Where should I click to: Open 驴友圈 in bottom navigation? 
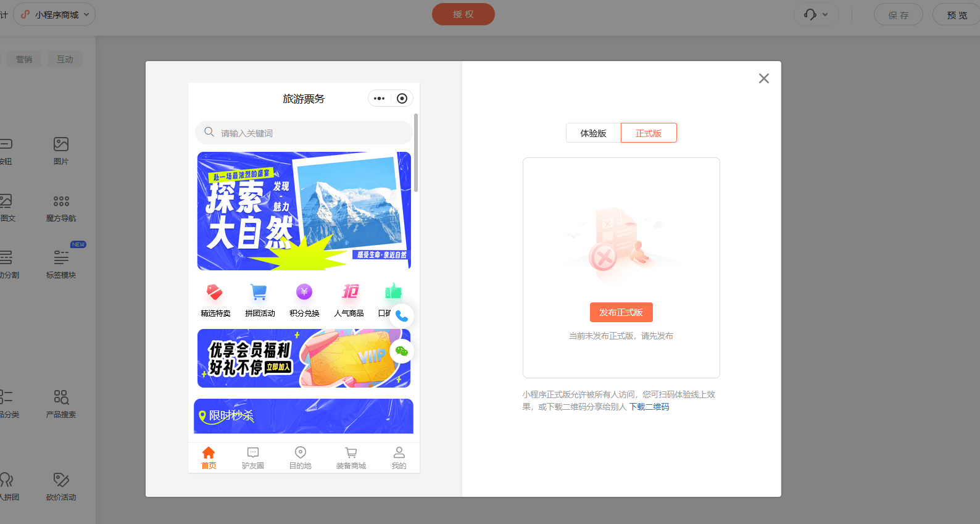253,457
